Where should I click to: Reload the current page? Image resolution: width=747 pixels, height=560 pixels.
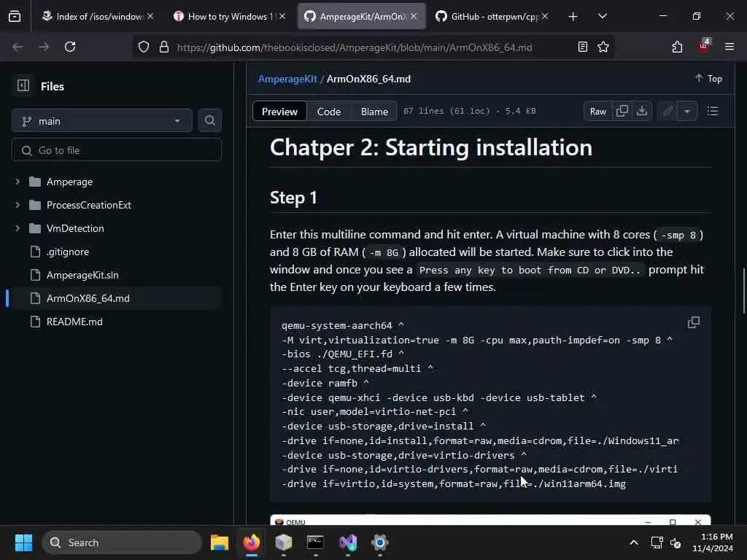click(70, 47)
